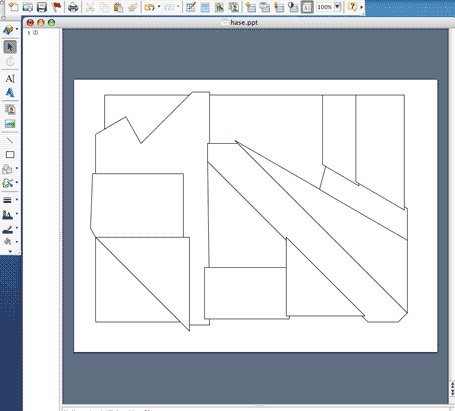Click the red flag for follow up icon
Image resolution: width=455 pixels, height=411 pixels.
56,7
